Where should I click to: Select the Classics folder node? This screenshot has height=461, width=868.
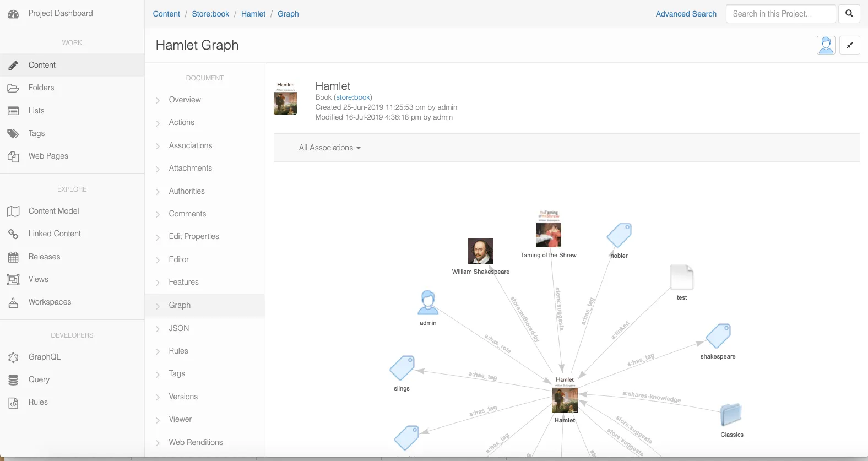tap(731, 415)
